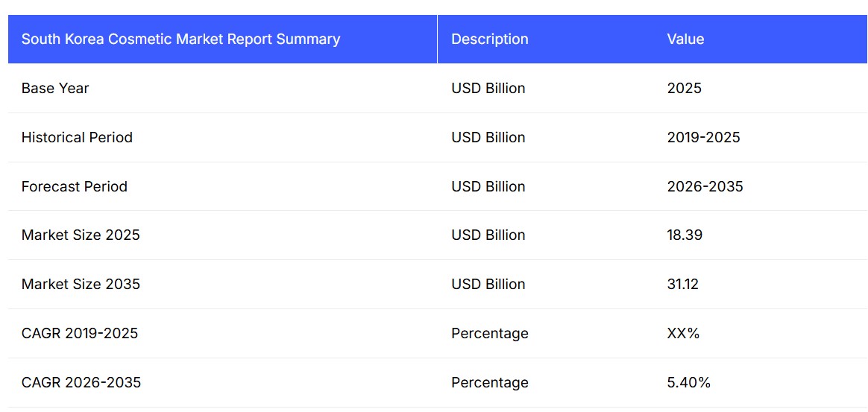Click the 'Market Size 2035' row label

pos(81,285)
